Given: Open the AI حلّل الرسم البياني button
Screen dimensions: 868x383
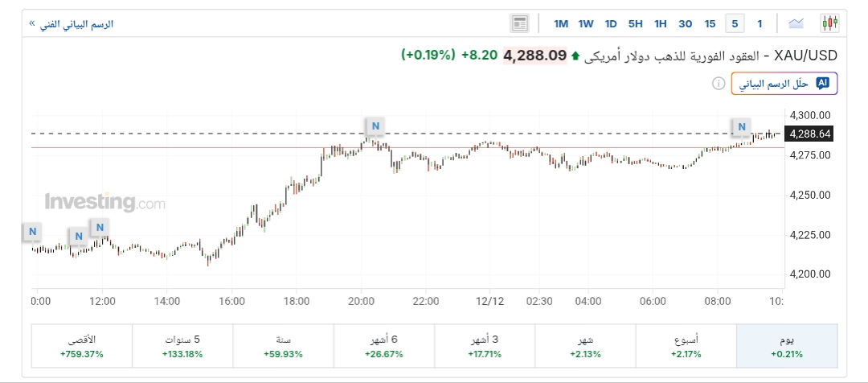Looking at the screenshot, I should point(784,83).
